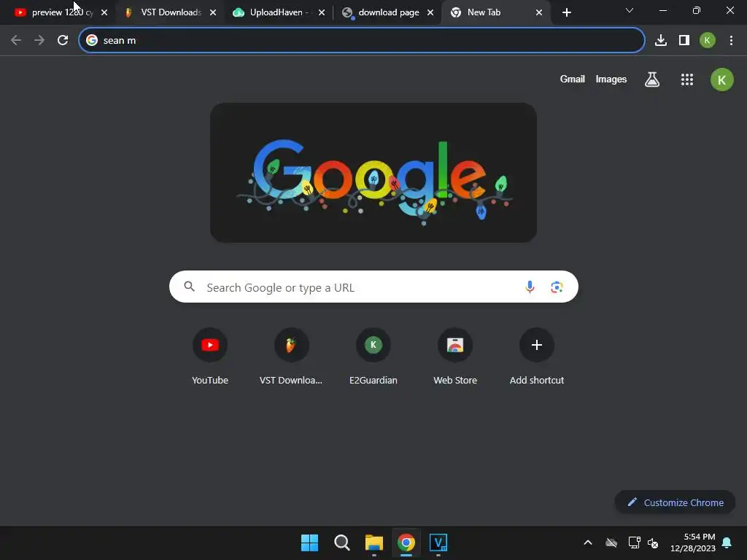Open File Explorer from taskbar
Viewport: 747px width, 560px height.
(x=374, y=542)
